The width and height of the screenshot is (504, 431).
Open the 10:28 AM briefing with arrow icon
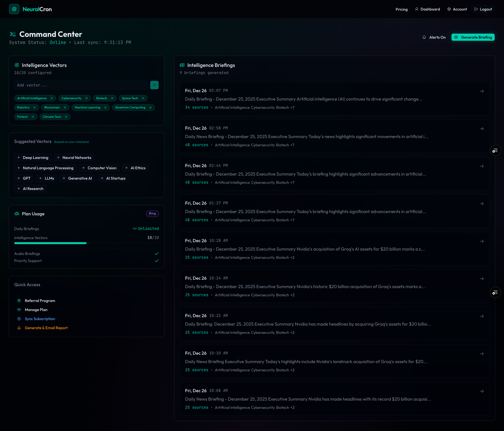coord(482,241)
